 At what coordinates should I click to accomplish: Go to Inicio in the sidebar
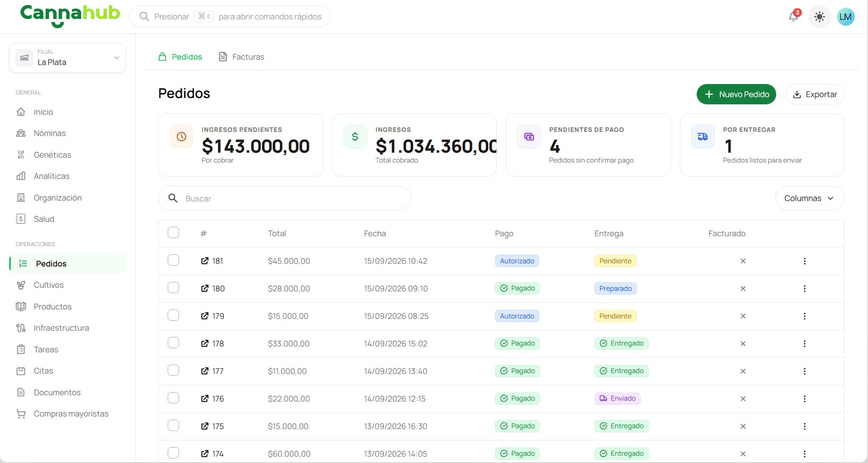point(67,112)
